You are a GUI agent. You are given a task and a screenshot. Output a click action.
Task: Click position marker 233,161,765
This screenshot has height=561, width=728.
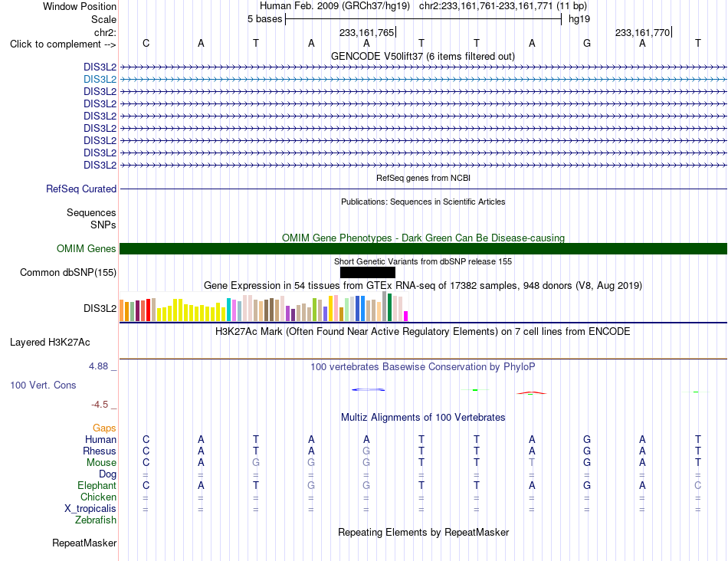(367, 32)
